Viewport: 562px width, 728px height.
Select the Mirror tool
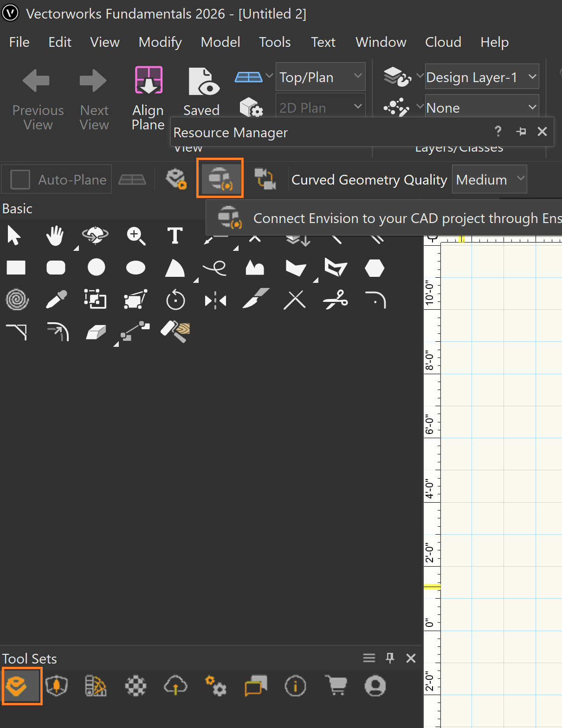pyautogui.click(x=215, y=301)
